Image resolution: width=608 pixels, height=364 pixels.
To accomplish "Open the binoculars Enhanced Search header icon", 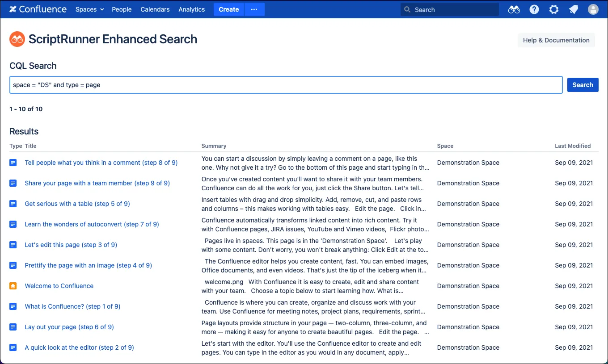I will tap(514, 9).
